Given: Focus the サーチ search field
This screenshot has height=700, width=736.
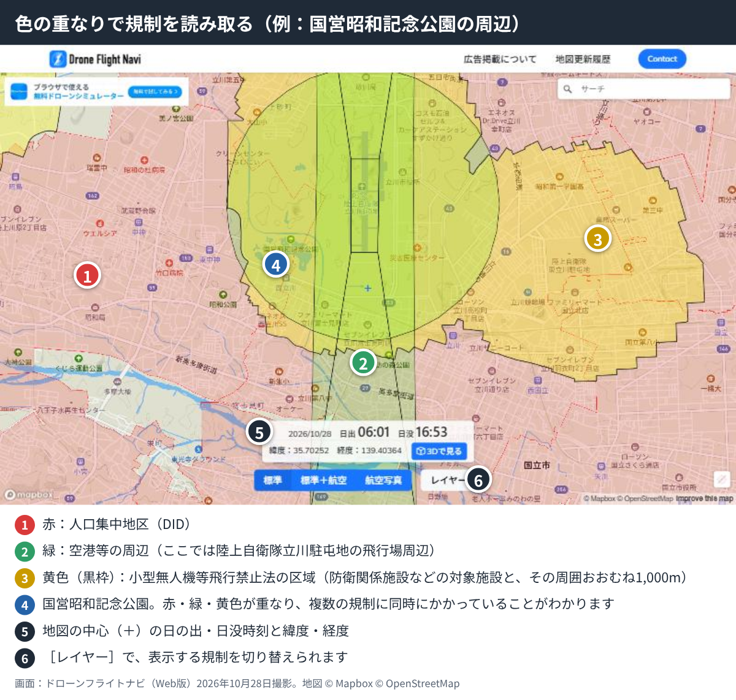Looking at the screenshot, I should click(644, 89).
